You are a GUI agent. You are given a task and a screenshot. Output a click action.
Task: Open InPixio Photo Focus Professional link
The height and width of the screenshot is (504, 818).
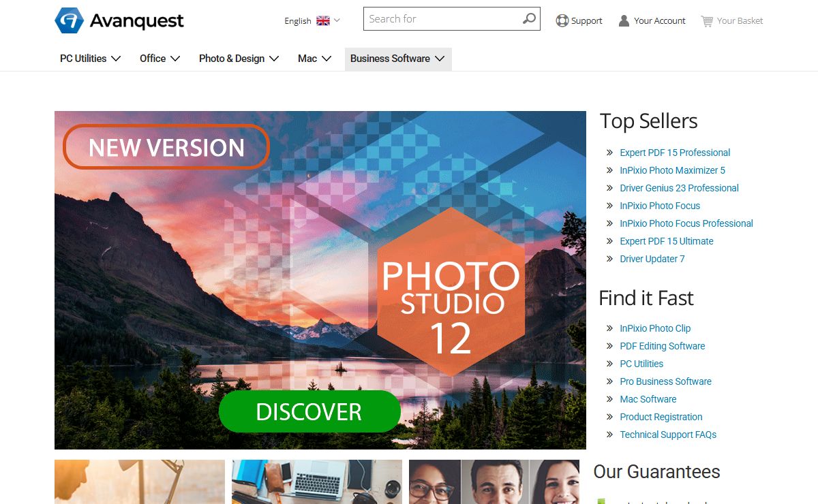pyautogui.click(x=686, y=223)
